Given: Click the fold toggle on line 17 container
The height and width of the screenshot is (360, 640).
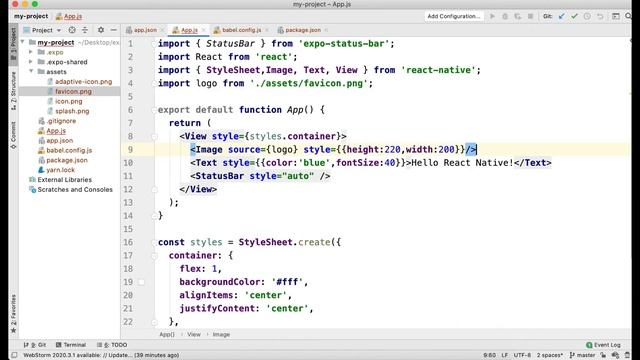Looking at the screenshot, I should [154, 256].
